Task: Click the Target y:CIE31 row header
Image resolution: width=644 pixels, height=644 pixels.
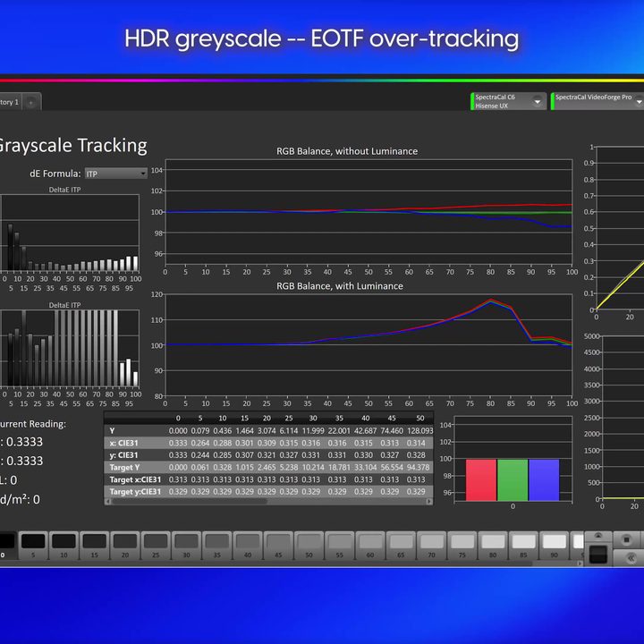Action: tap(135, 492)
